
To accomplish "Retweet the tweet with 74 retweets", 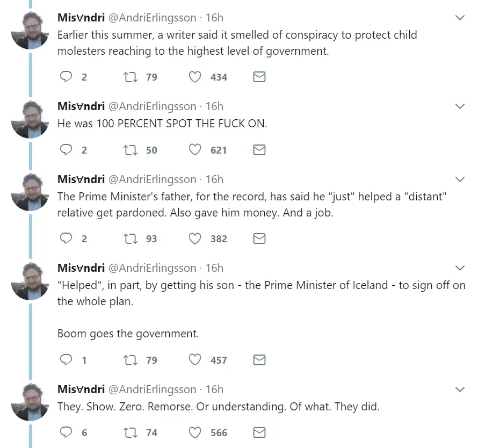I will pos(131,432).
